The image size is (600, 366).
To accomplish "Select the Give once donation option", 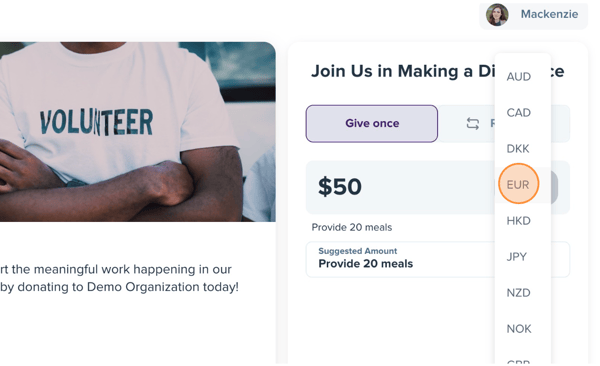I will coord(372,124).
